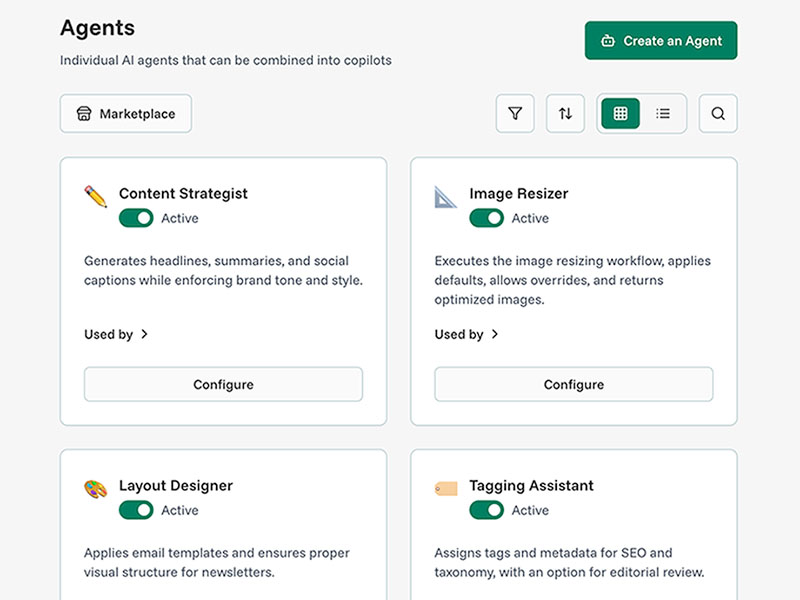Expand Used by under Image Resizer

pyautogui.click(x=466, y=334)
